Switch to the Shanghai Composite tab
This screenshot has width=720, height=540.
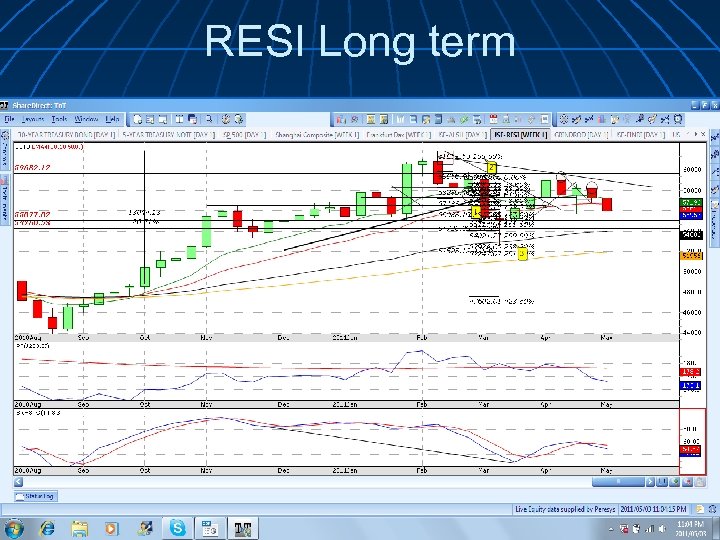(317, 135)
